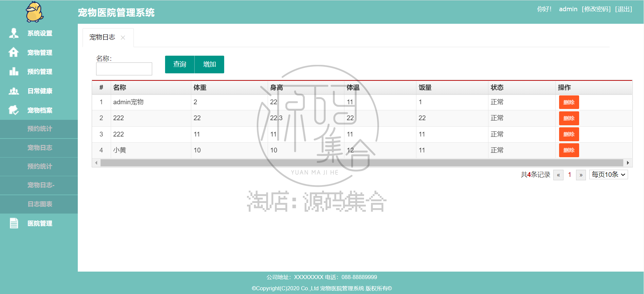
Task: Go to previous page «
Action: (x=558, y=175)
